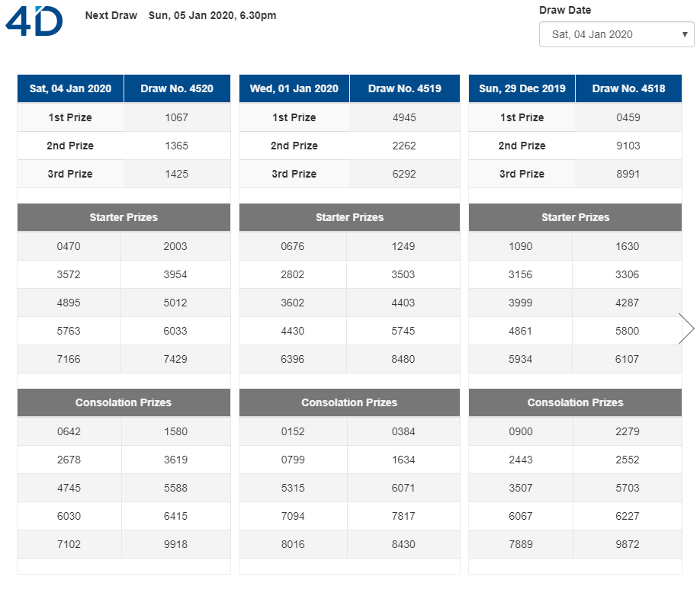Select consolation number 0799
This screenshot has height=596, width=700.
(x=293, y=460)
